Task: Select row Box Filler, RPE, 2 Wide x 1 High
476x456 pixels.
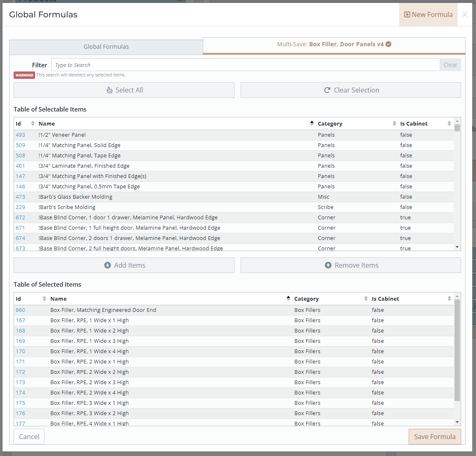Action: point(234,361)
